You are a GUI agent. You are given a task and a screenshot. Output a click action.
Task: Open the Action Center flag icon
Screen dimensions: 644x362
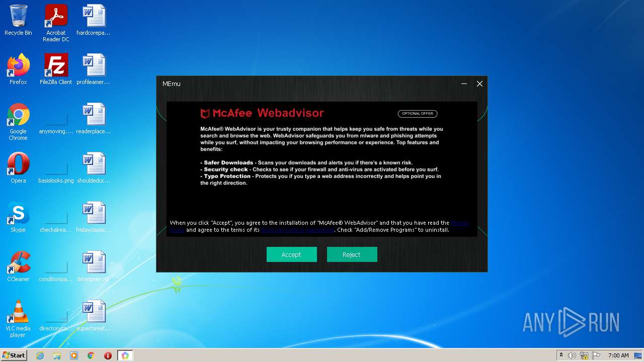596,355
